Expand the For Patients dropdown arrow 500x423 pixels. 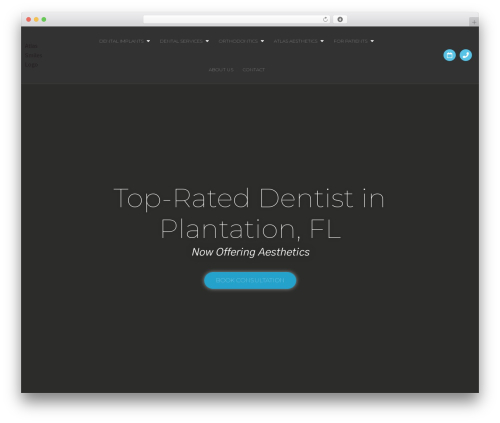point(372,41)
